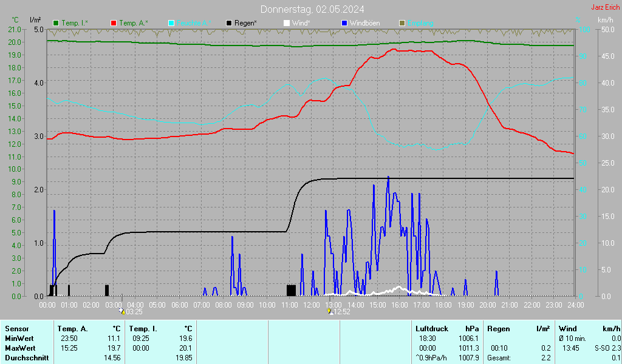The width and height of the screenshot is (622, 364).
Task: Select the 'Feuchte A.*' legend label
Action: pos(194,23)
